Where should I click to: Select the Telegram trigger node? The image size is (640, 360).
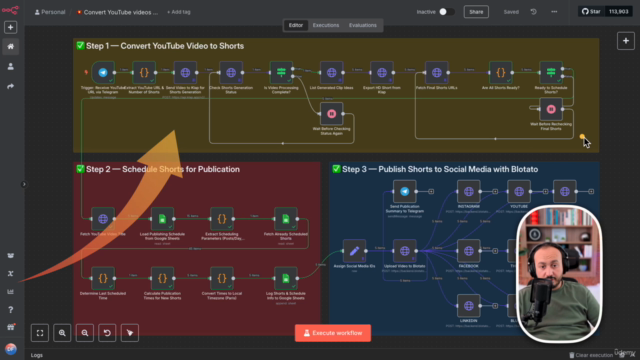pos(103,73)
